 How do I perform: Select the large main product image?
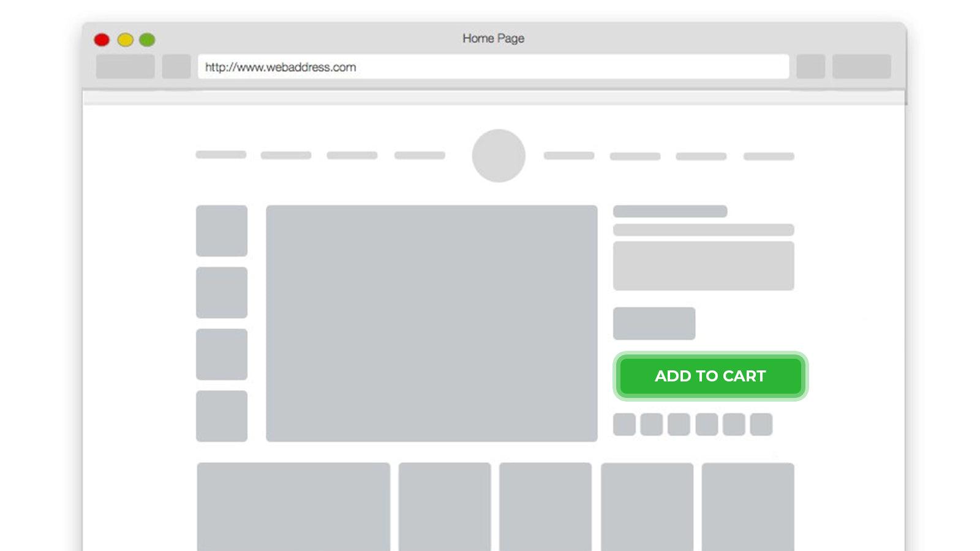431,323
